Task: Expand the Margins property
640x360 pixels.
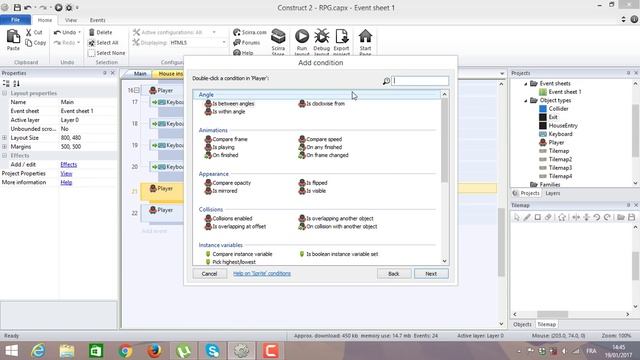Action: (4, 147)
